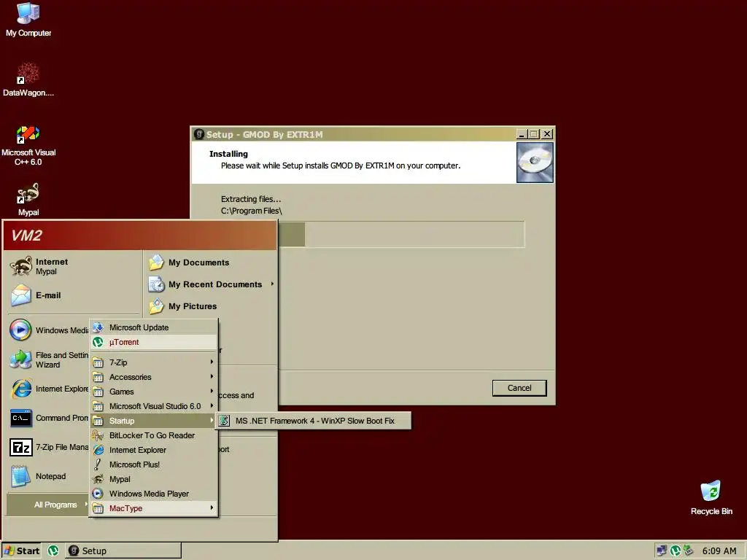Click All Programs in Start menu
This screenshot has height=560, width=747.
coord(47,505)
